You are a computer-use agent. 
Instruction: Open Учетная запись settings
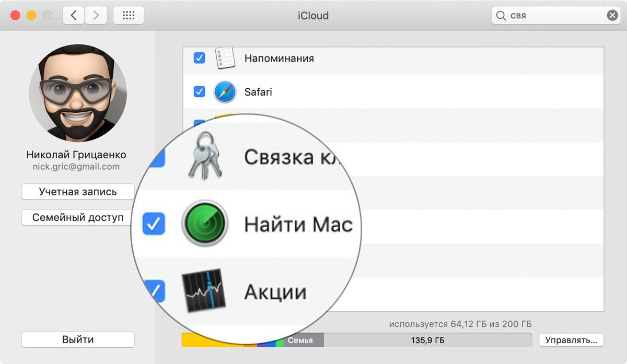coord(78,192)
